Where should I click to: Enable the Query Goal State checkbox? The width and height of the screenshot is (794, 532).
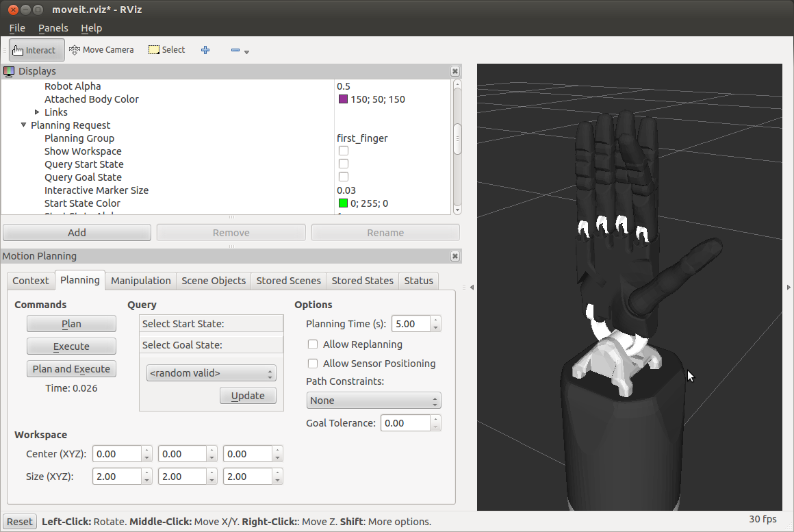[344, 177]
